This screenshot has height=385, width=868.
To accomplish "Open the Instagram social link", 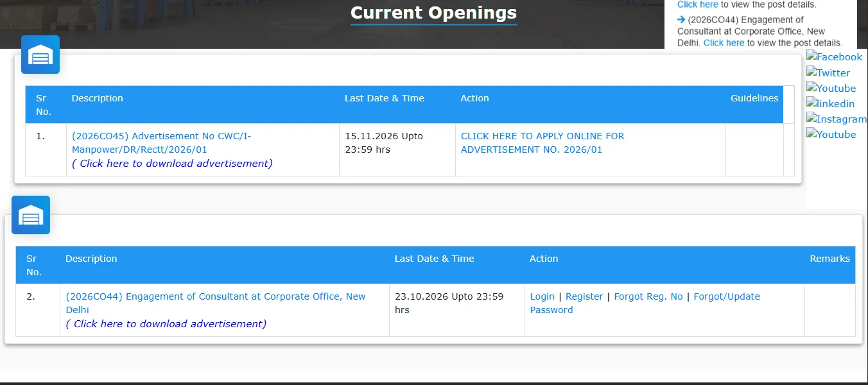I will pos(837,119).
